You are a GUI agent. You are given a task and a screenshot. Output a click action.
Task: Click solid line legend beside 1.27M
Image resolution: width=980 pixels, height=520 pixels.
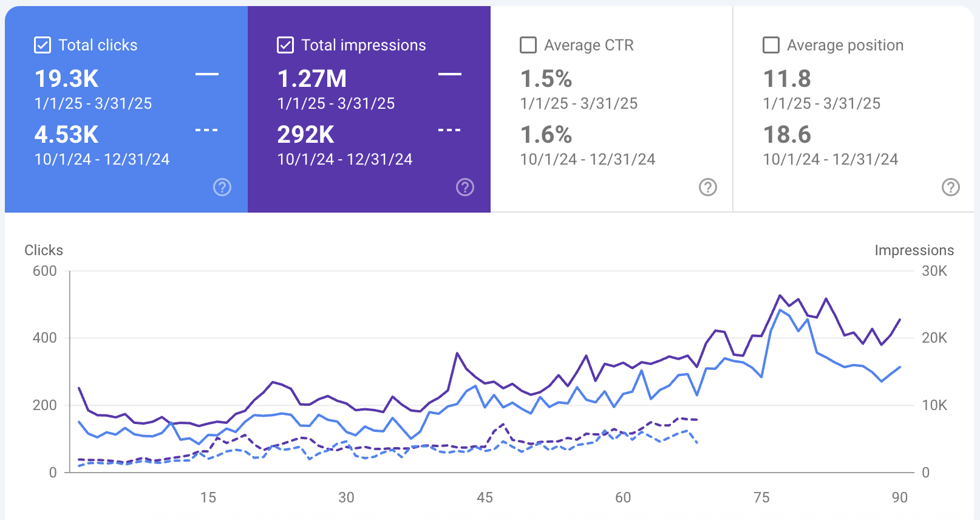click(x=449, y=74)
